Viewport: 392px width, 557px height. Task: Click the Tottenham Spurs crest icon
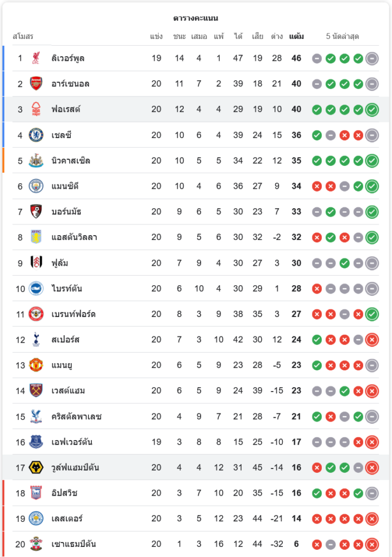[x=36, y=340]
